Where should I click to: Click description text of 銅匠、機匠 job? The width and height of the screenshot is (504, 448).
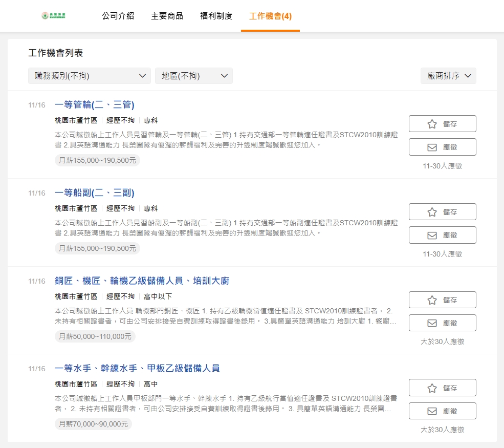(226, 316)
